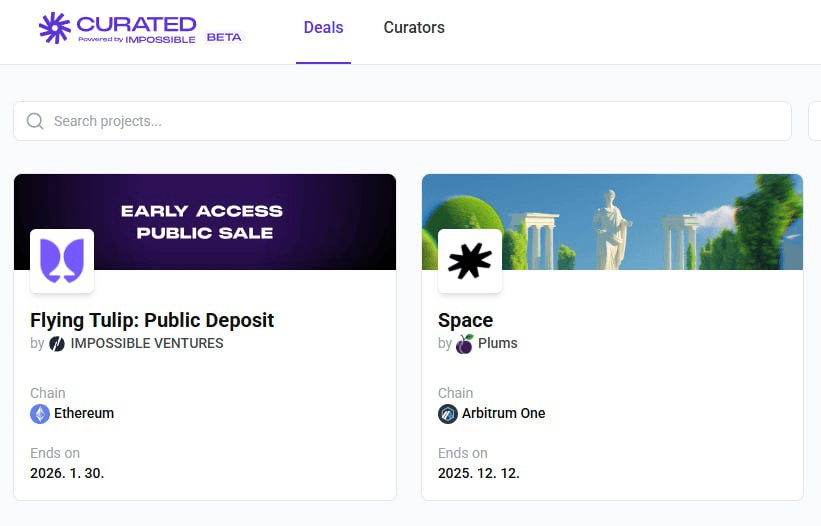This screenshot has height=526, width=821.
Task: Click the Flying Tulip project logo
Action: 62,261
